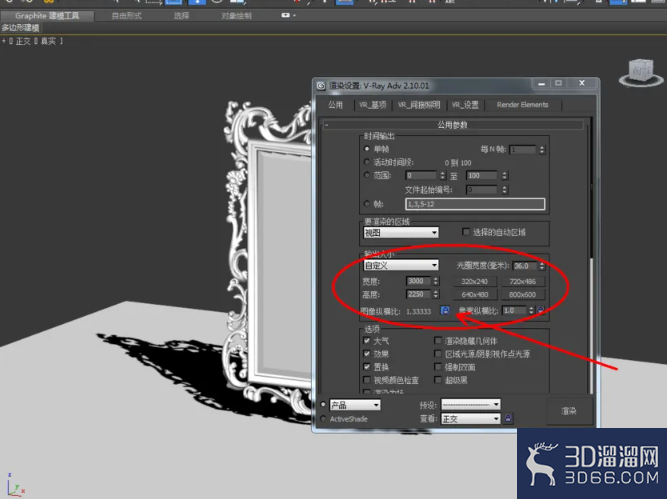The width and height of the screenshot is (667, 499).
Task: Choose the 720x486 preset size
Action: (x=522, y=281)
